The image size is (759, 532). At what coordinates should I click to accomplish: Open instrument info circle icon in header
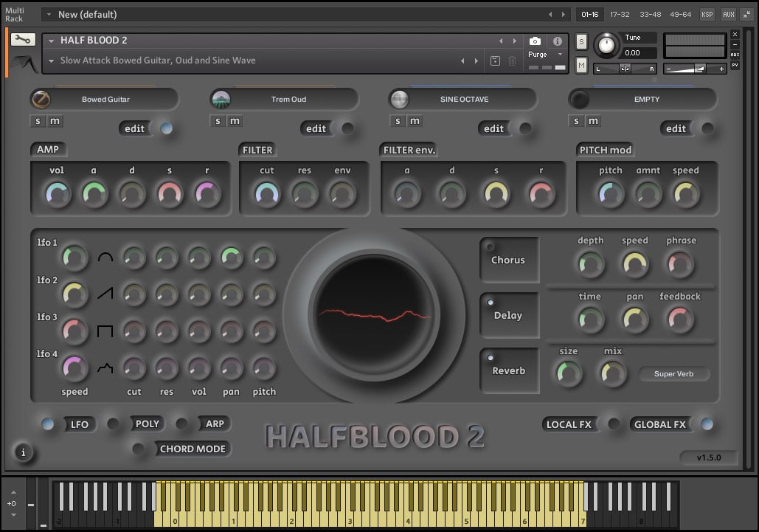pyautogui.click(x=557, y=41)
